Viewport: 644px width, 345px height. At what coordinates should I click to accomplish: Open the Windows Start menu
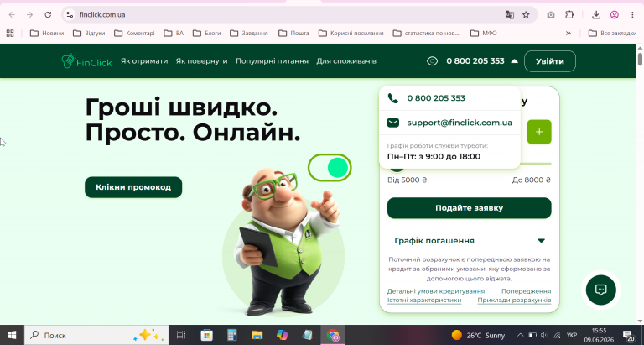click(x=12, y=335)
